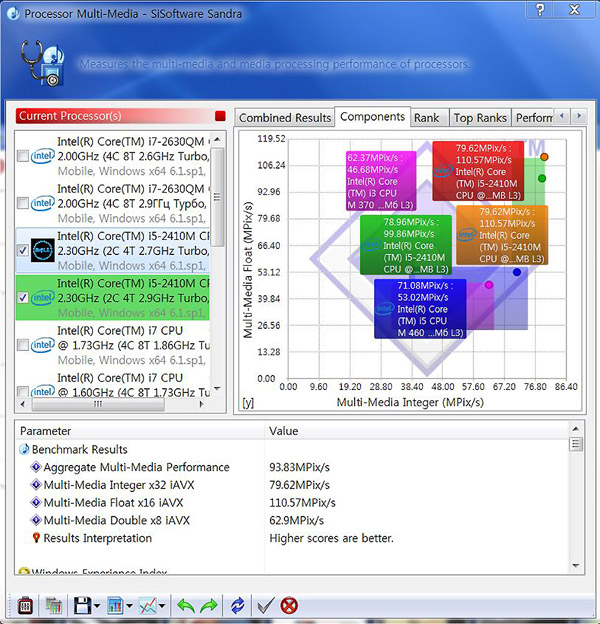This screenshot has height=624, width=600.
Task: Click the green back arrow icon
Action: point(185,606)
